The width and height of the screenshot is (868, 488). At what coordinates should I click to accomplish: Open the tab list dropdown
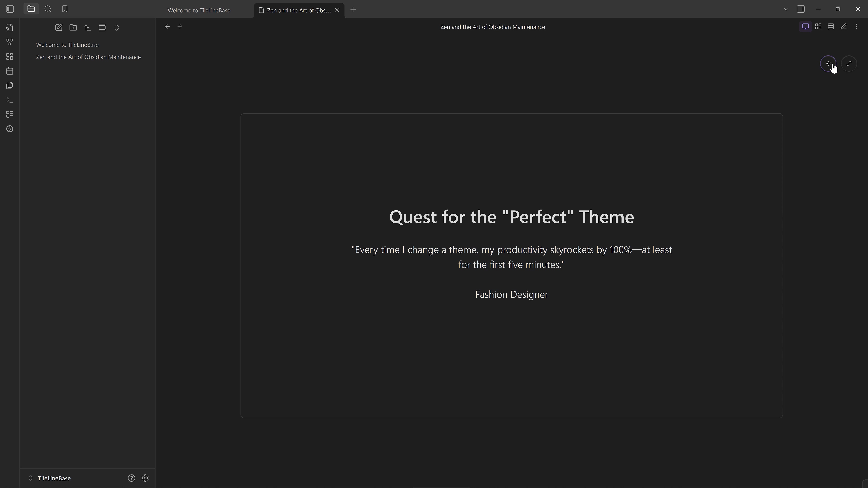tap(786, 9)
